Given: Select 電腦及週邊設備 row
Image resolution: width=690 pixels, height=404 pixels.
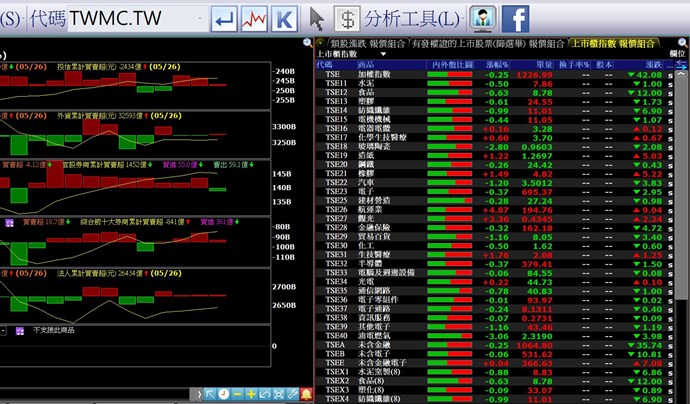Looking at the screenshot, I should (x=494, y=273).
